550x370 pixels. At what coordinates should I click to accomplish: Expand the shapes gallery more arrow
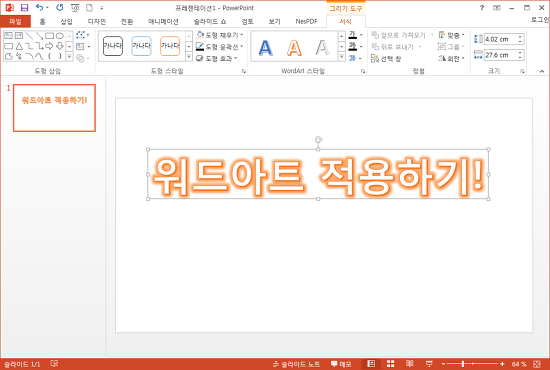69,56
